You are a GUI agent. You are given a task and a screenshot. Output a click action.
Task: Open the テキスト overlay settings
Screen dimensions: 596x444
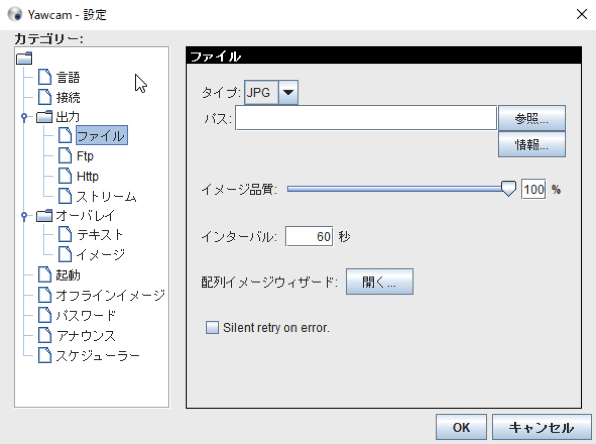pyautogui.click(x=100, y=235)
